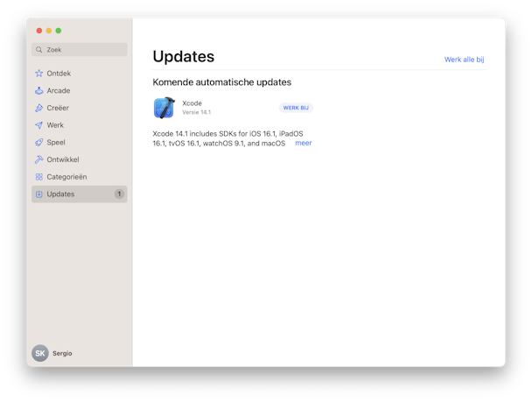Close the App Store window
The width and height of the screenshot is (532, 402).
pyautogui.click(x=39, y=31)
